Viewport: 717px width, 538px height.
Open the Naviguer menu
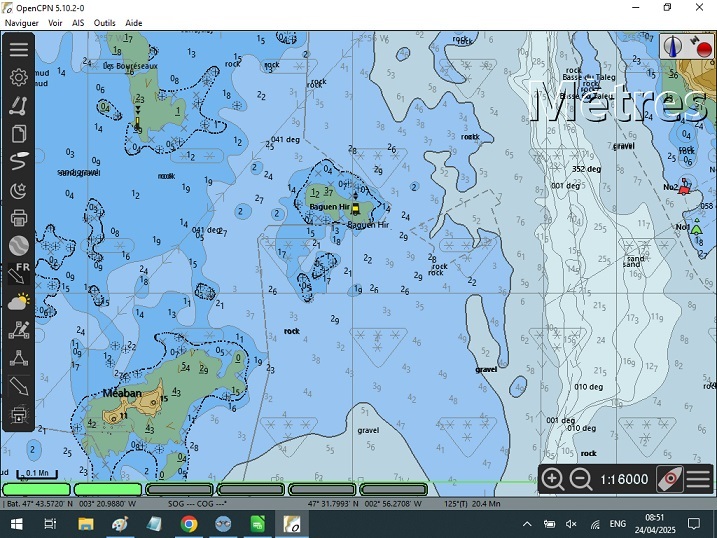(x=21, y=23)
